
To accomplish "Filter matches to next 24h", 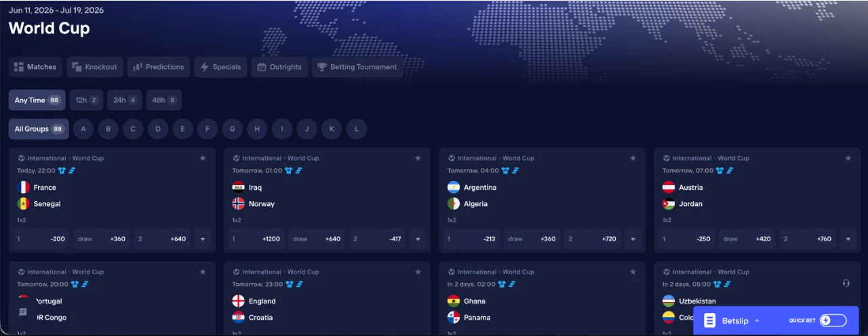I will [x=125, y=100].
